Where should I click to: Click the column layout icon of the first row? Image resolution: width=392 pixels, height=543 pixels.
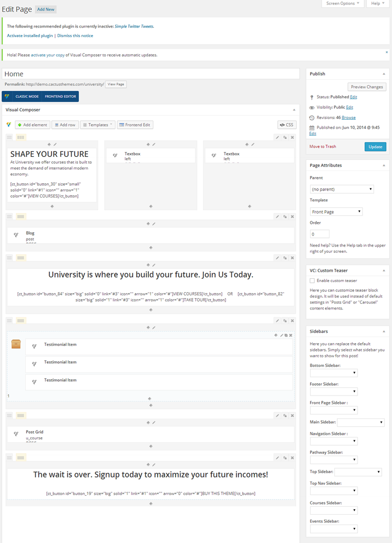[21, 137]
